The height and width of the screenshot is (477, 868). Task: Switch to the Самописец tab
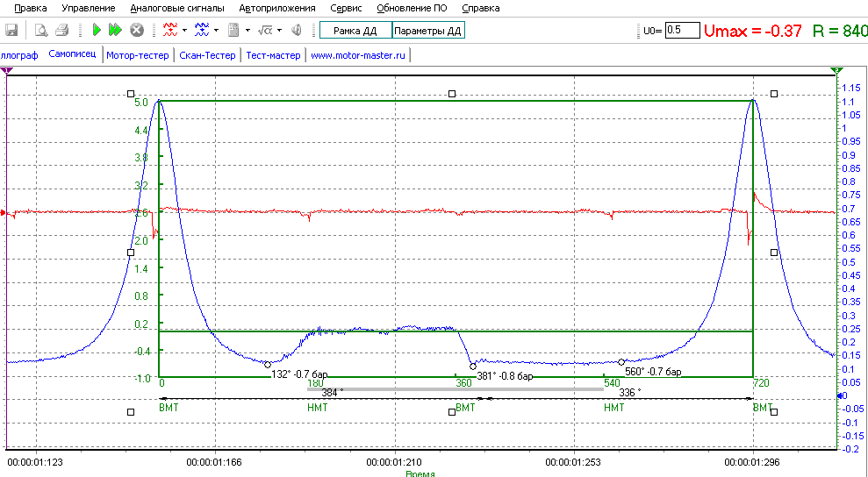72,54
